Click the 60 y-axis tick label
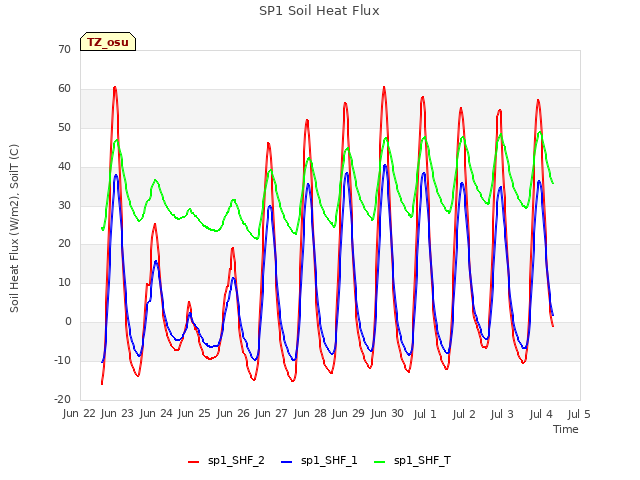This screenshot has height=480, width=640. 64,88
